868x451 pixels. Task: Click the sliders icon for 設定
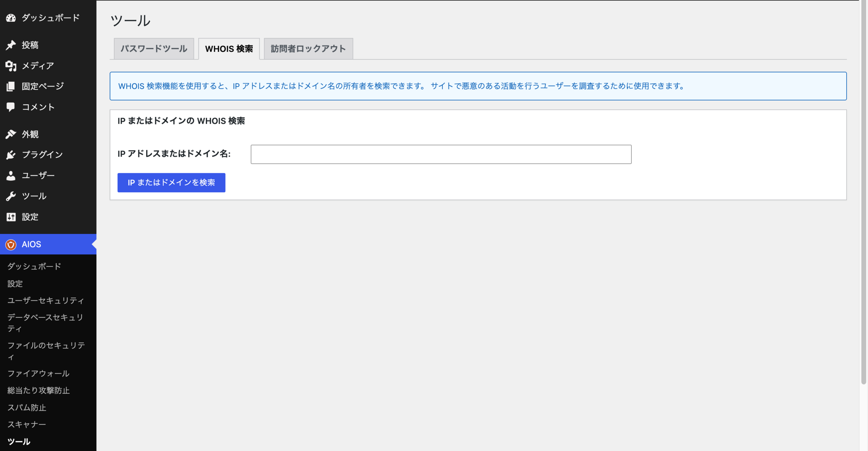(11, 217)
